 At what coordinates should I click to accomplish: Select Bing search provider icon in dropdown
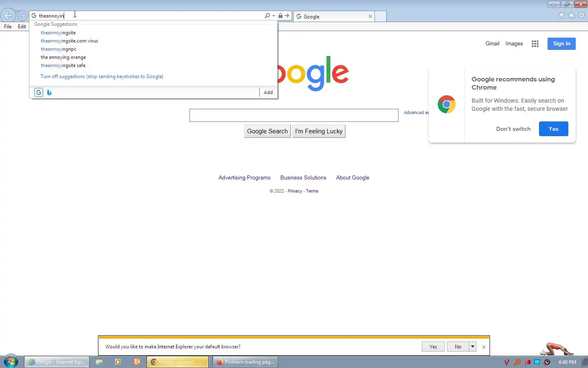[x=49, y=92]
